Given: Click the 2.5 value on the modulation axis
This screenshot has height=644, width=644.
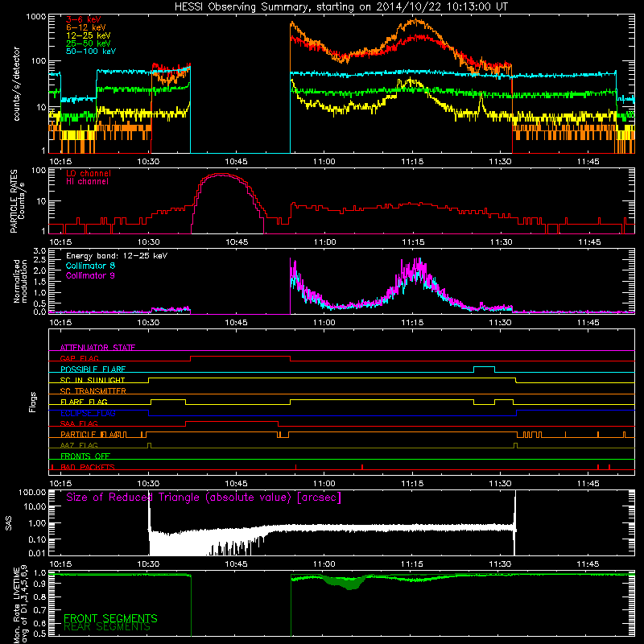Looking at the screenshot, I should coord(39,260).
